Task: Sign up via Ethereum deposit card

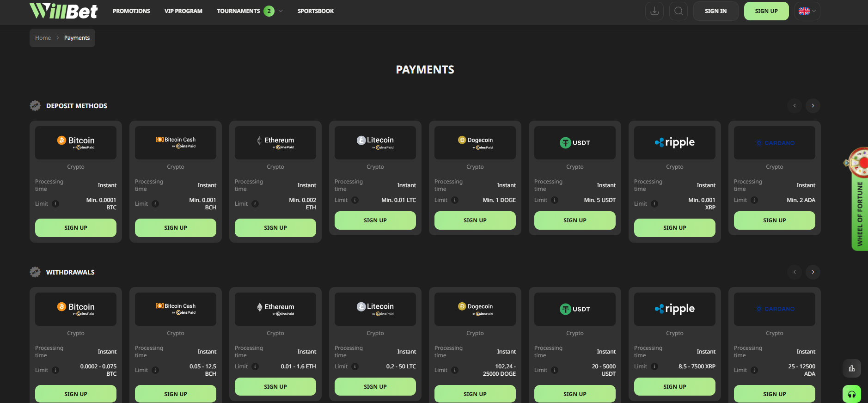Action: pos(275,228)
